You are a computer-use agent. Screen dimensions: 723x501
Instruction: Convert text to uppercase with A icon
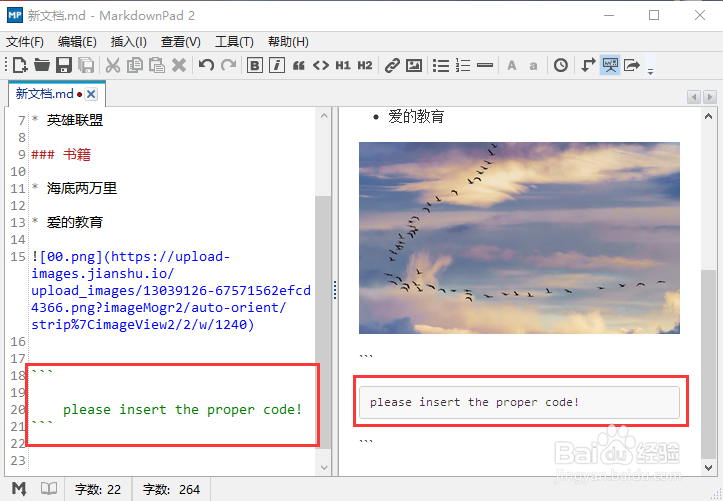(512, 65)
